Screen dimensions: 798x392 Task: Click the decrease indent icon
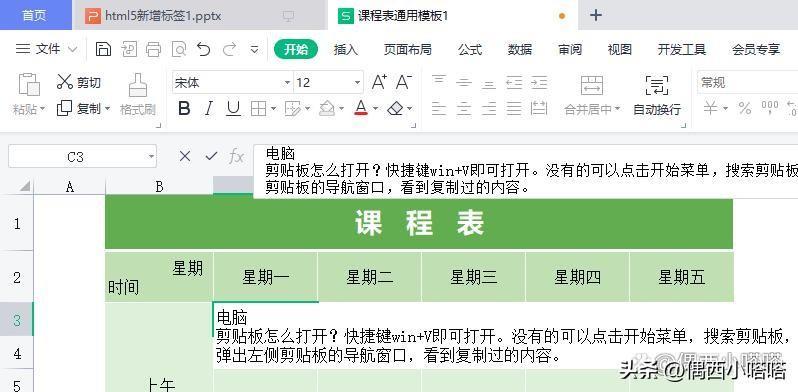click(514, 82)
